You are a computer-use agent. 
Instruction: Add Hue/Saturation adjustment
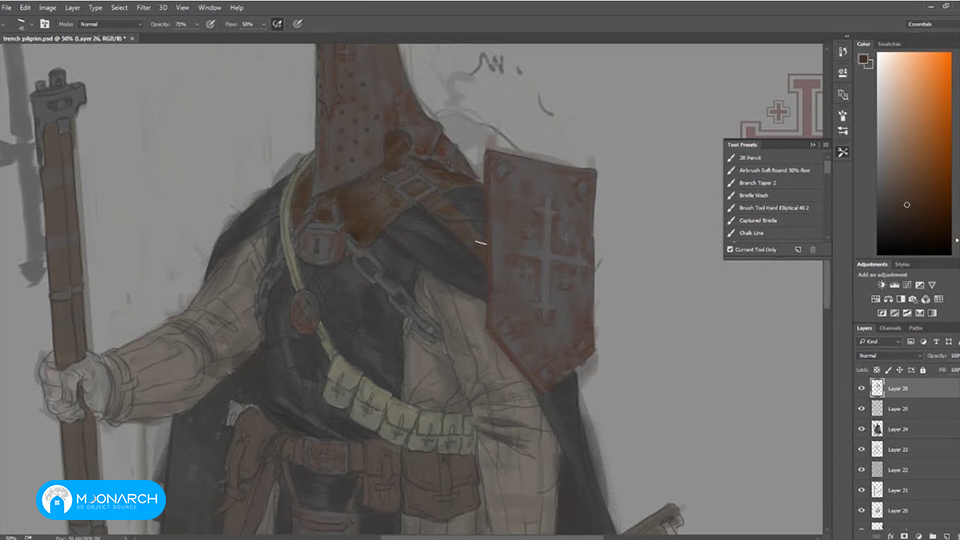(876, 299)
